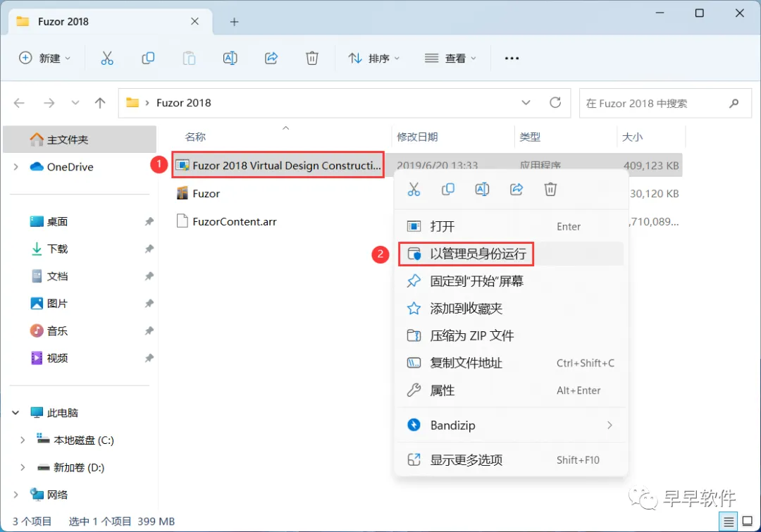The width and height of the screenshot is (761, 532).
Task: Open the address bar history dropdown
Action: pos(526,102)
